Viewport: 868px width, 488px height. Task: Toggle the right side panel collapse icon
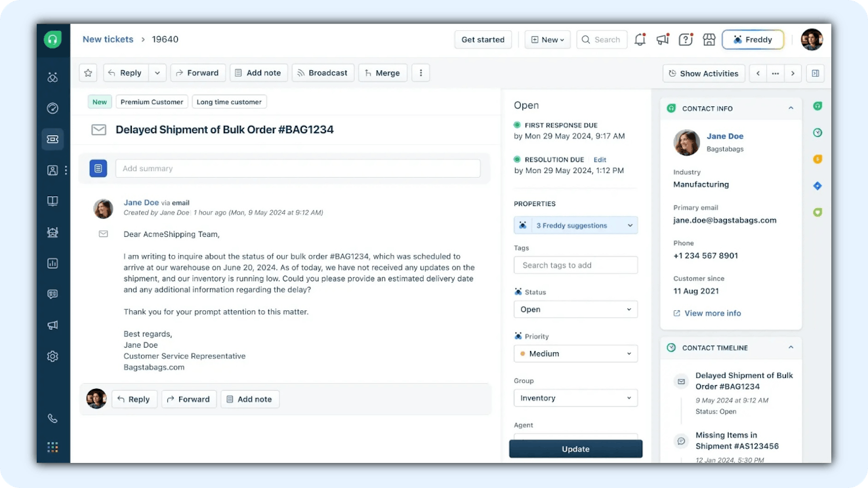[x=815, y=73]
